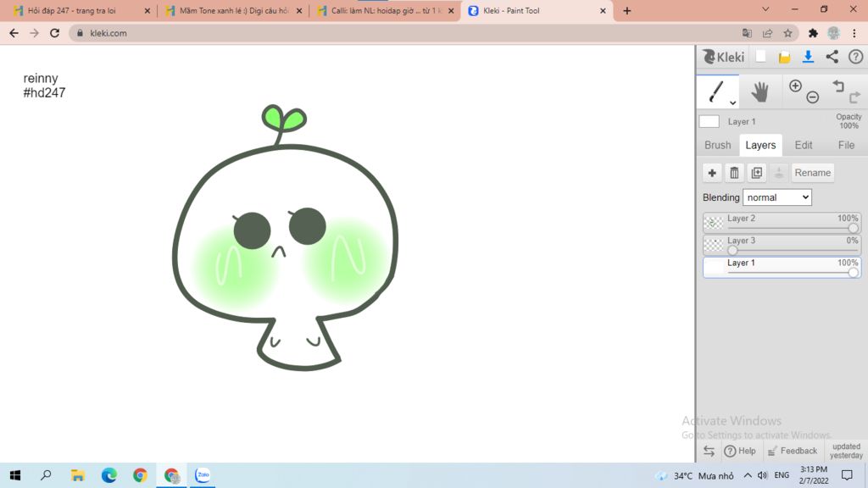Open the Feedback form

(793, 451)
